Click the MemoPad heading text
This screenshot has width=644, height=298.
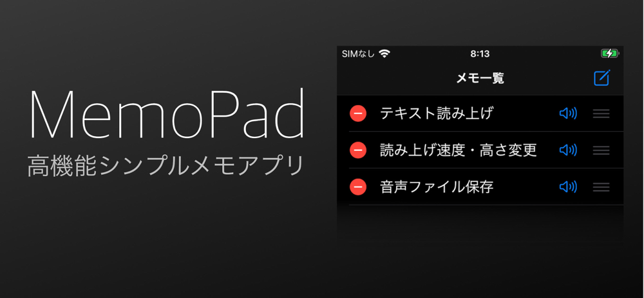click(x=167, y=115)
